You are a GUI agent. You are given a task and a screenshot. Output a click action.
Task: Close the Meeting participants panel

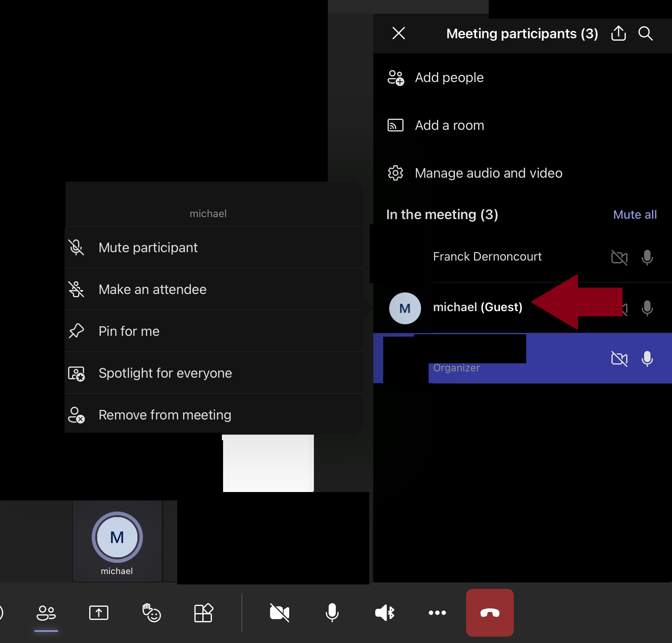[399, 33]
